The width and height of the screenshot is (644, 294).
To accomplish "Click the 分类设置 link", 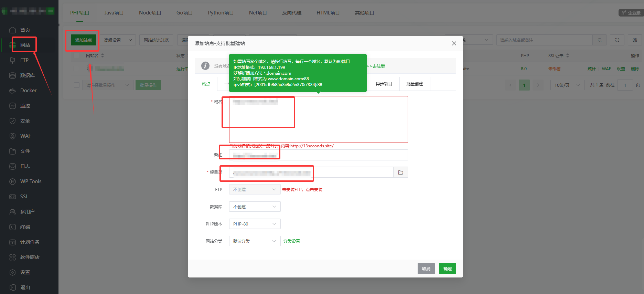I will pyautogui.click(x=292, y=241).
